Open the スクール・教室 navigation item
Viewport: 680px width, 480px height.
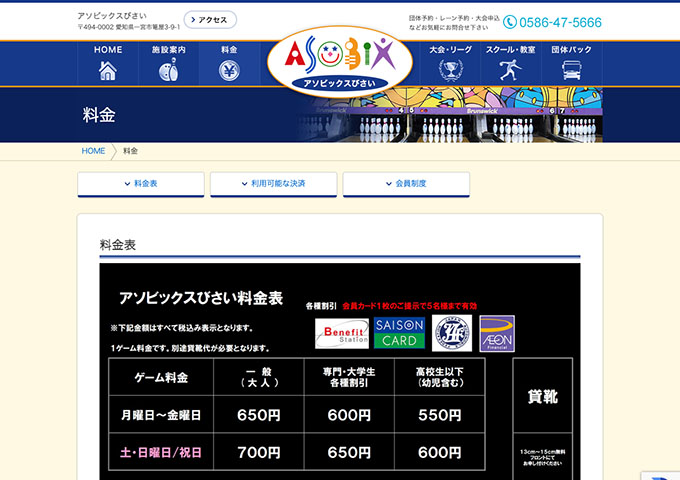[511, 63]
